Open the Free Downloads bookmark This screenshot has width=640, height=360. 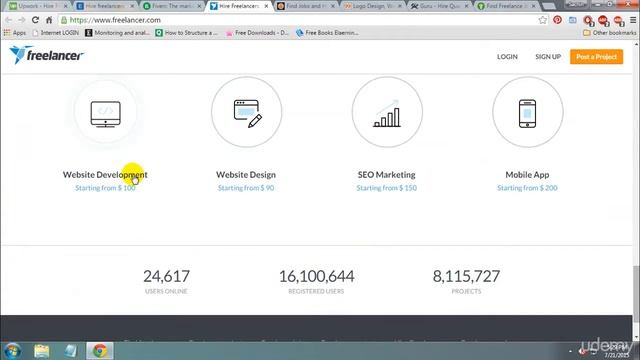258,33
